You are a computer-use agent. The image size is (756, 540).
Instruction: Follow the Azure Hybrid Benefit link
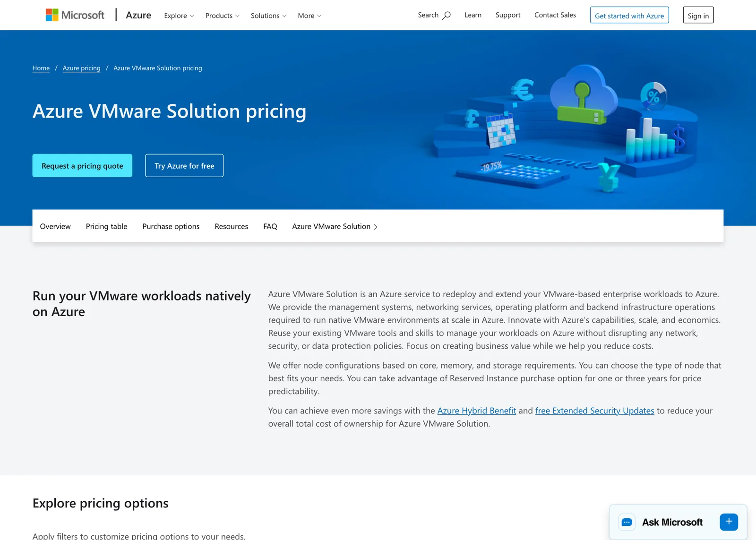477,411
